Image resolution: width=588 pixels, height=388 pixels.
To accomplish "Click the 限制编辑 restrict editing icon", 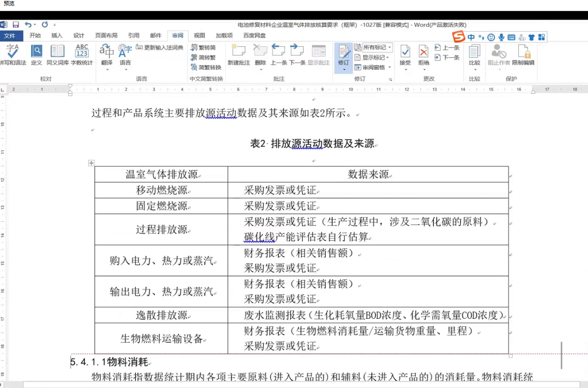I will [x=524, y=53].
